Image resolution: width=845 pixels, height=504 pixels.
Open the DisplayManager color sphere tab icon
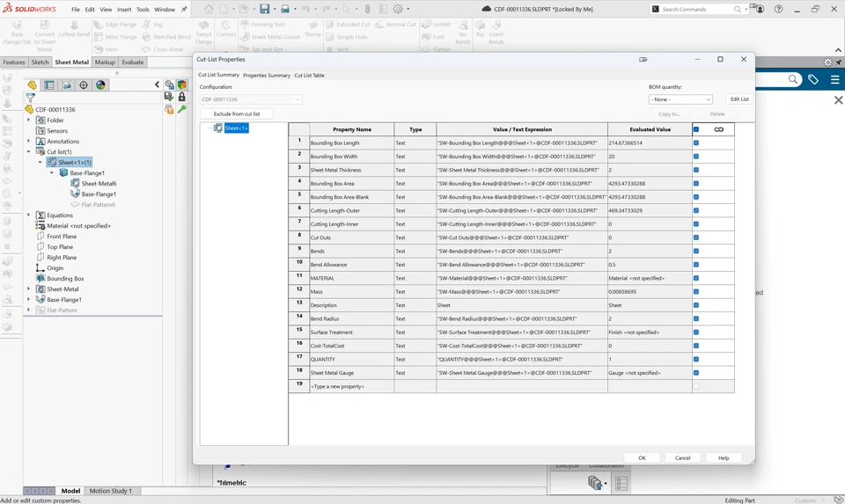(x=100, y=84)
